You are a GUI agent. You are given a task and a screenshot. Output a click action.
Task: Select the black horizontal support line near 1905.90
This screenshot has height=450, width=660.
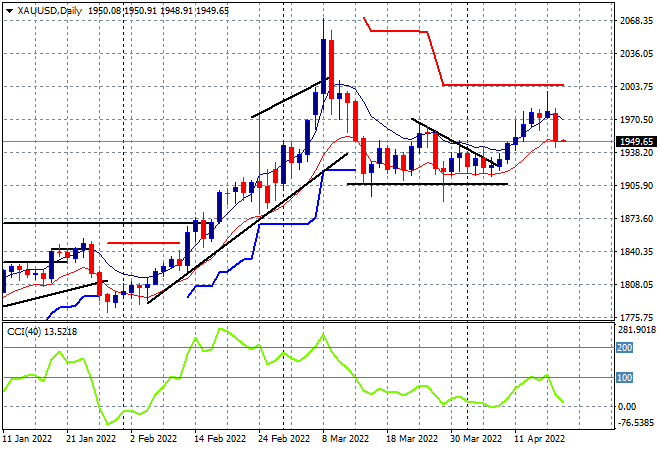coord(427,184)
